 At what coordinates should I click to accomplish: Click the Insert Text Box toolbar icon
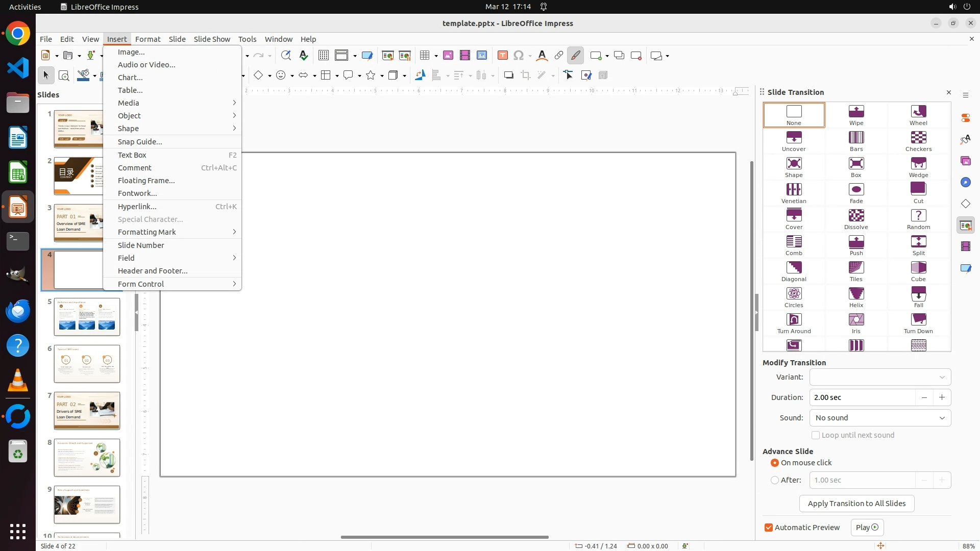pos(502,56)
